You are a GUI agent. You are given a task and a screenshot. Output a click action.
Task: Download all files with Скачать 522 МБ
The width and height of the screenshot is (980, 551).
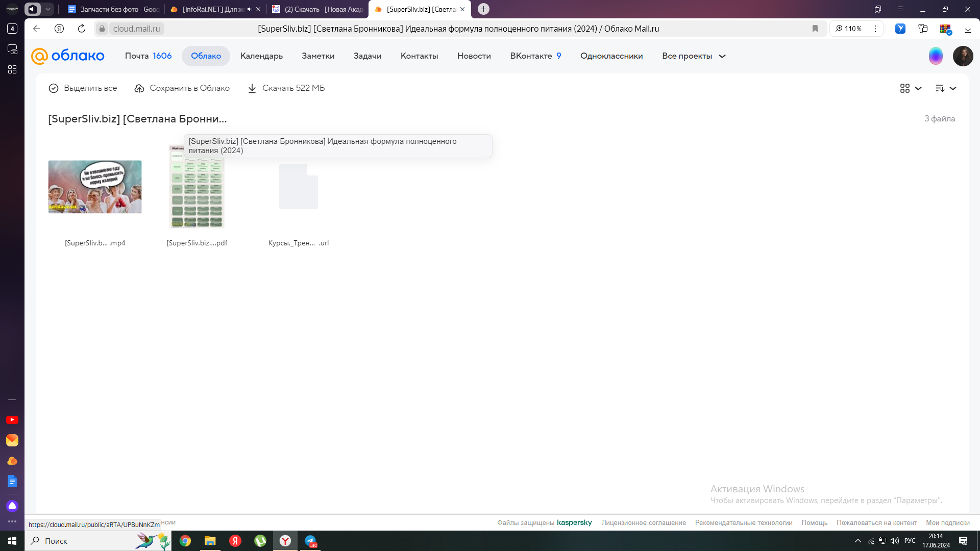click(x=286, y=88)
